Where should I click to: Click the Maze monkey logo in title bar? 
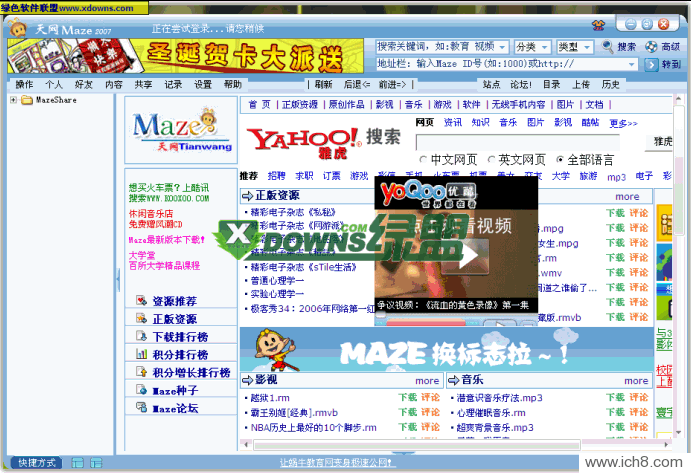pos(18,28)
